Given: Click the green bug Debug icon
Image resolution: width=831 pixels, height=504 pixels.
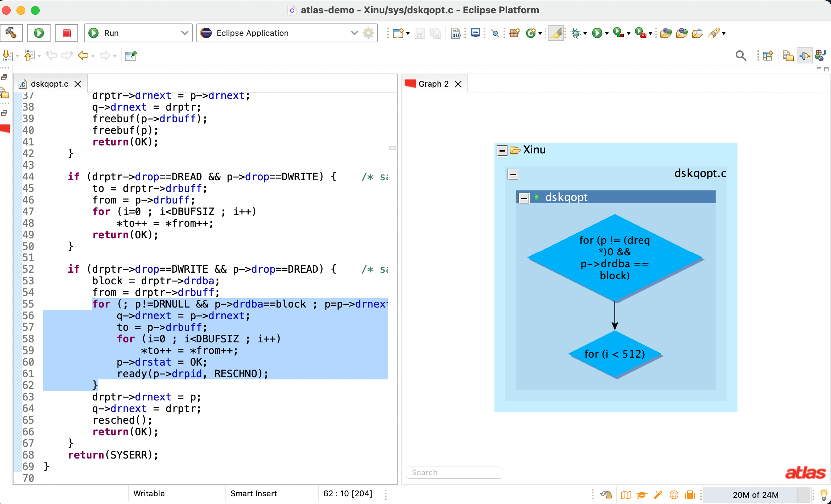Looking at the screenshot, I should coord(576,33).
